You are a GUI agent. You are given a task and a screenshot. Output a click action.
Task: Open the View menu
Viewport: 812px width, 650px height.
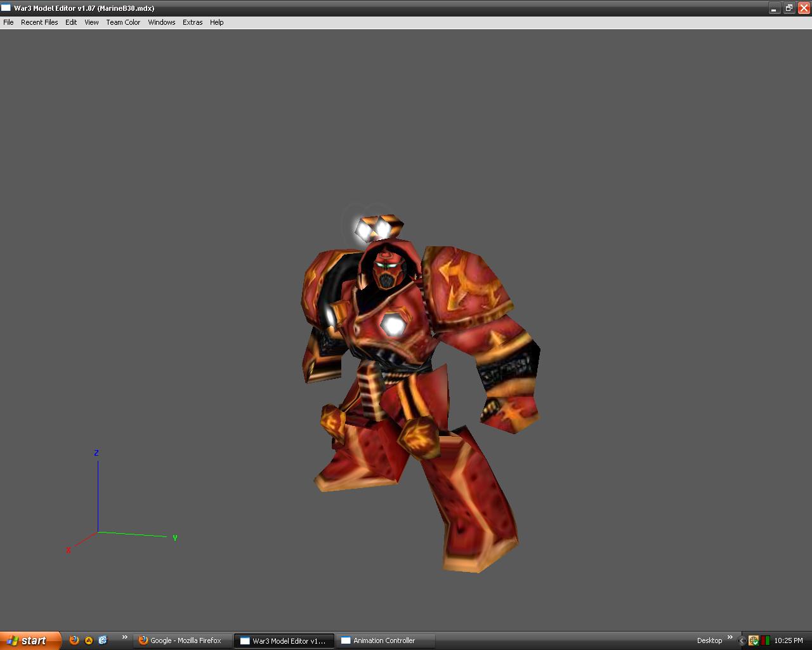(91, 22)
